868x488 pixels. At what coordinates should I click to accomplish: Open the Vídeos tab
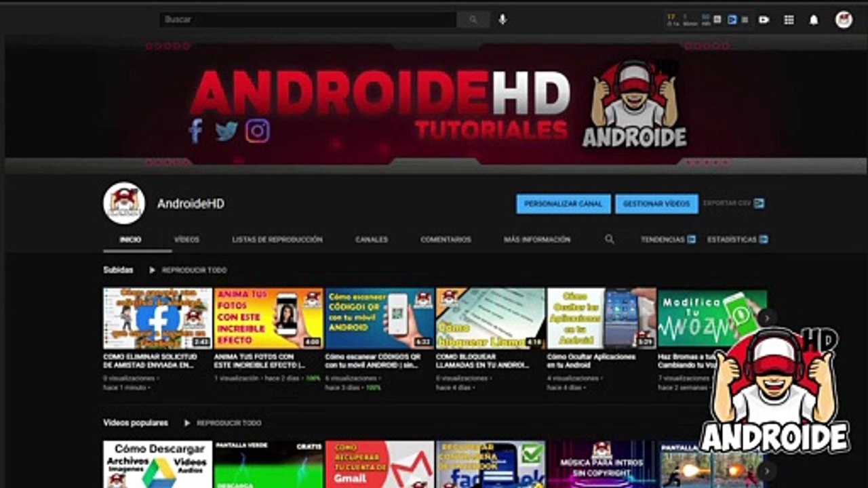(x=186, y=239)
